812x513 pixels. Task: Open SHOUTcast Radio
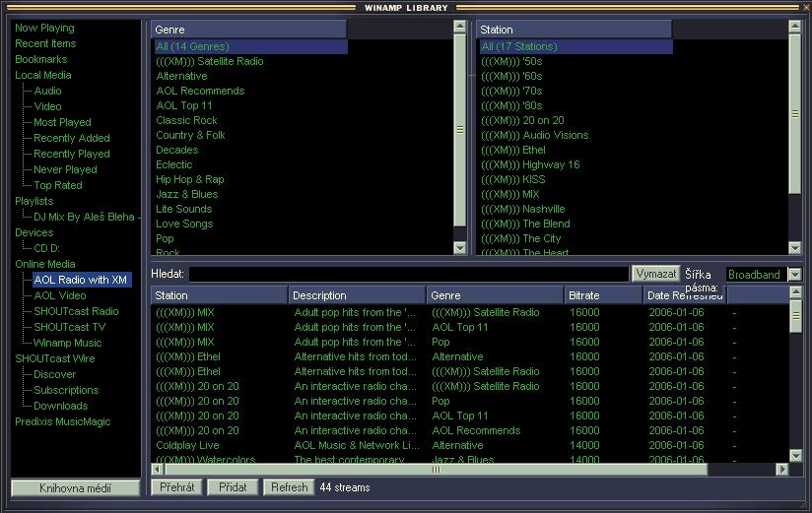pos(76,311)
